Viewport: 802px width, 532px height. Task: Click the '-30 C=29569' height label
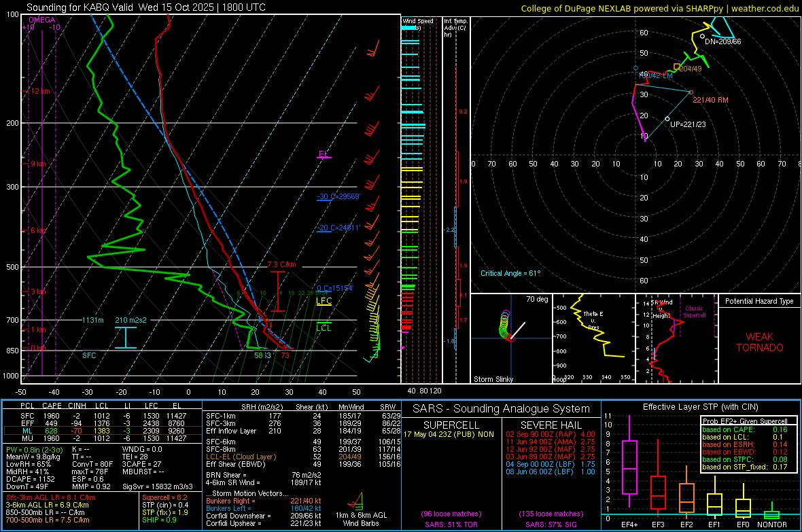(x=338, y=196)
